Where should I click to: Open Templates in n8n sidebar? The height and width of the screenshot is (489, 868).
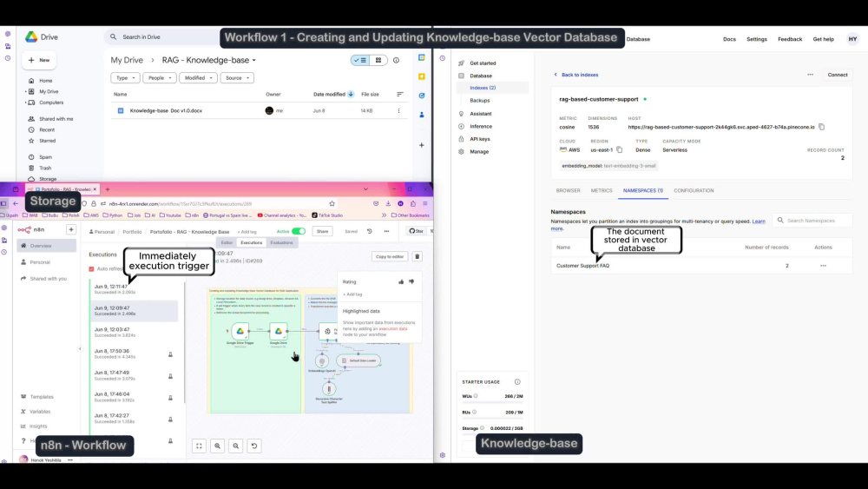42,397
